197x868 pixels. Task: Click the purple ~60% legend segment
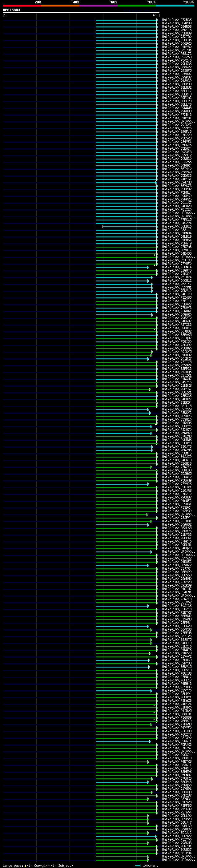98,6
